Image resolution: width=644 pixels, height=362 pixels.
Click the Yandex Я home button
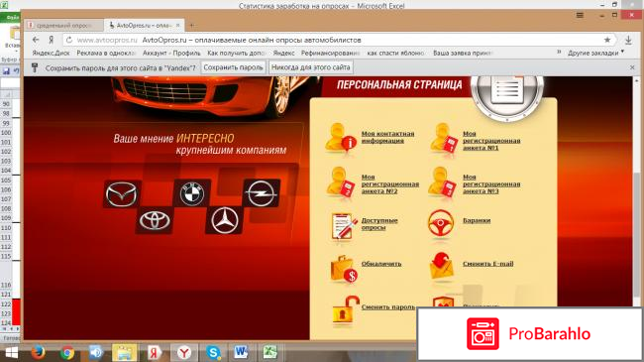(x=51, y=40)
